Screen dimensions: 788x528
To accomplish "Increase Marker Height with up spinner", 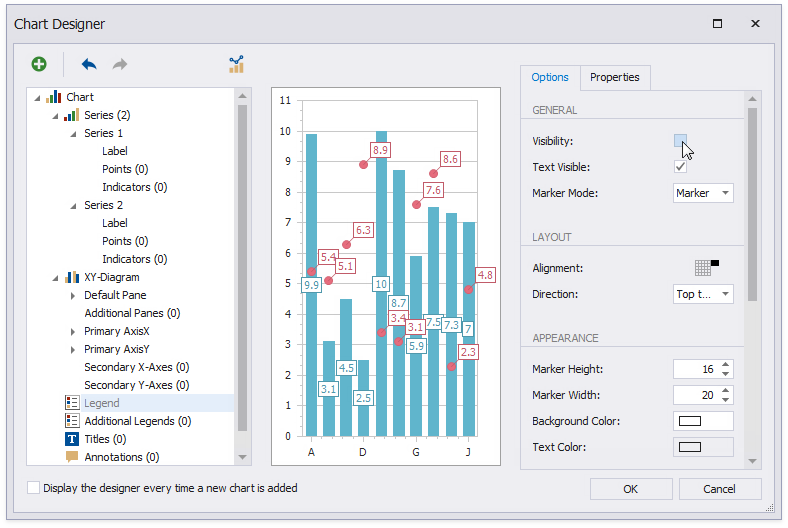I will pyautogui.click(x=726, y=364).
